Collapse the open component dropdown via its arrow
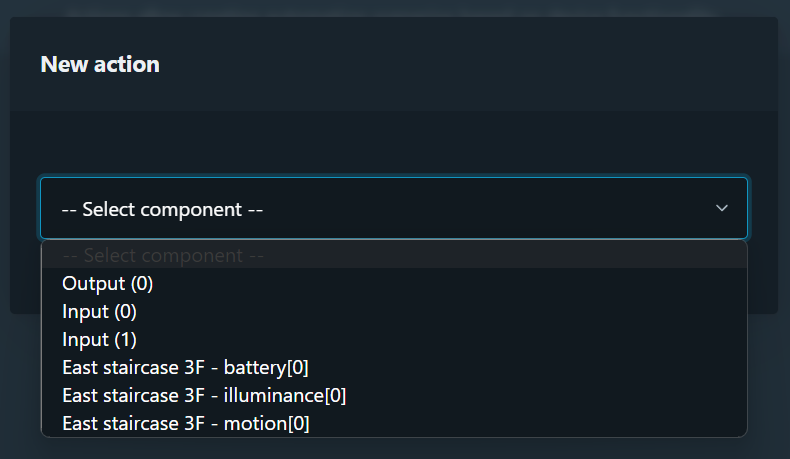 point(722,208)
